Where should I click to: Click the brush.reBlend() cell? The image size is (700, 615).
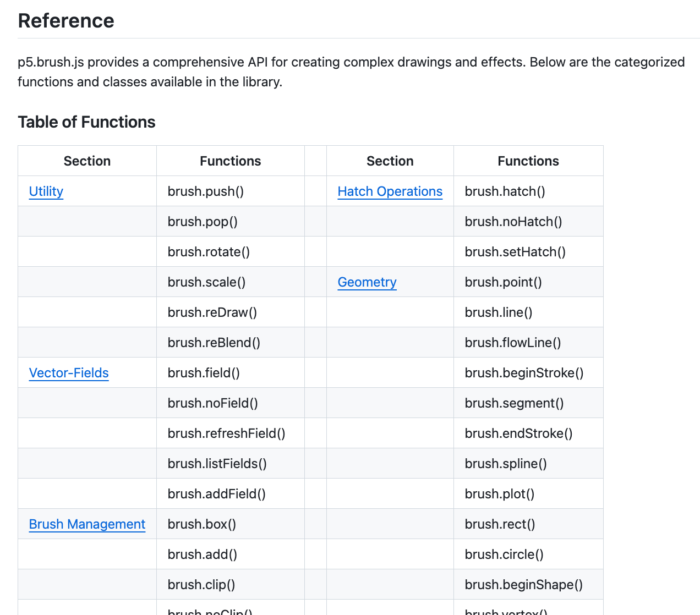214,343
